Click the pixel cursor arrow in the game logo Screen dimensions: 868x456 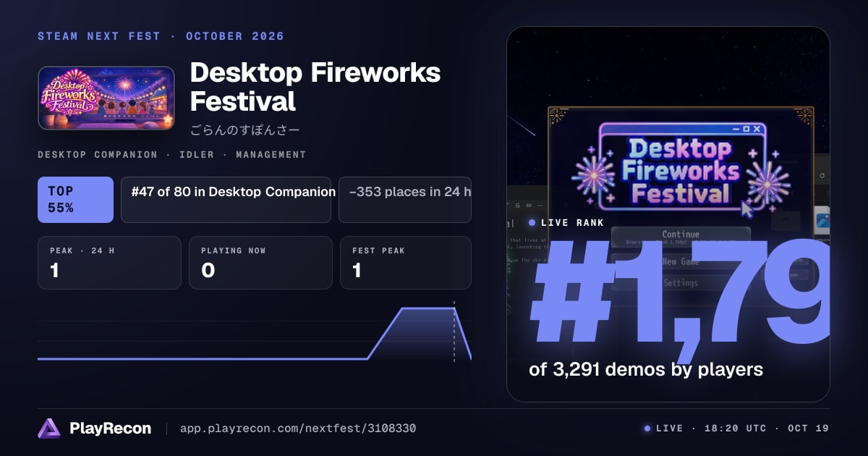pyautogui.click(x=746, y=209)
